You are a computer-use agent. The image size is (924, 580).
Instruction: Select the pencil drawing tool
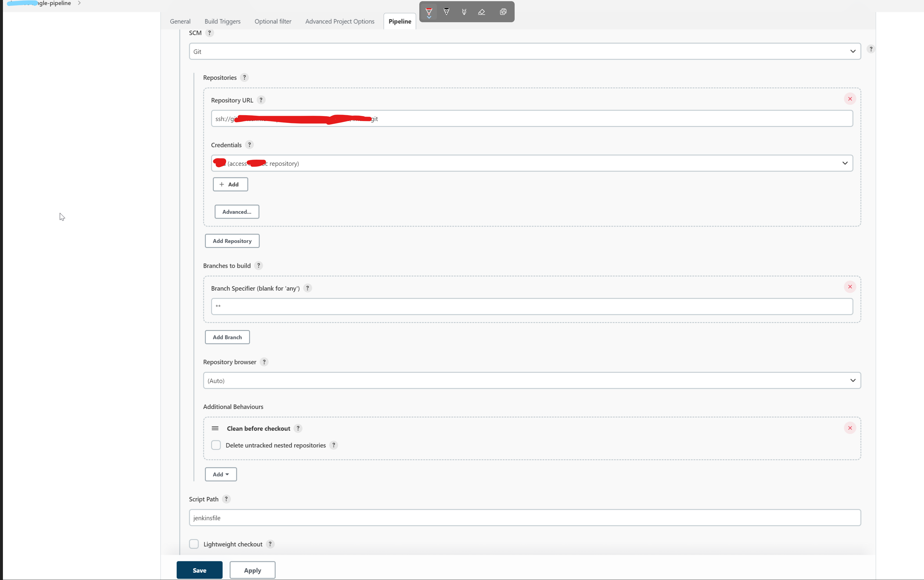tap(446, 11)
